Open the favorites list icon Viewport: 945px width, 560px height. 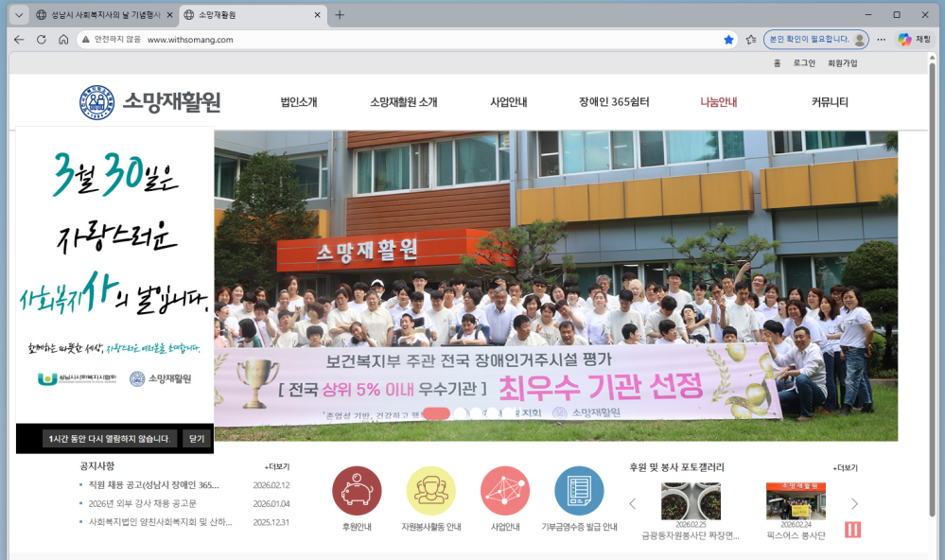(x=751, y=39)
